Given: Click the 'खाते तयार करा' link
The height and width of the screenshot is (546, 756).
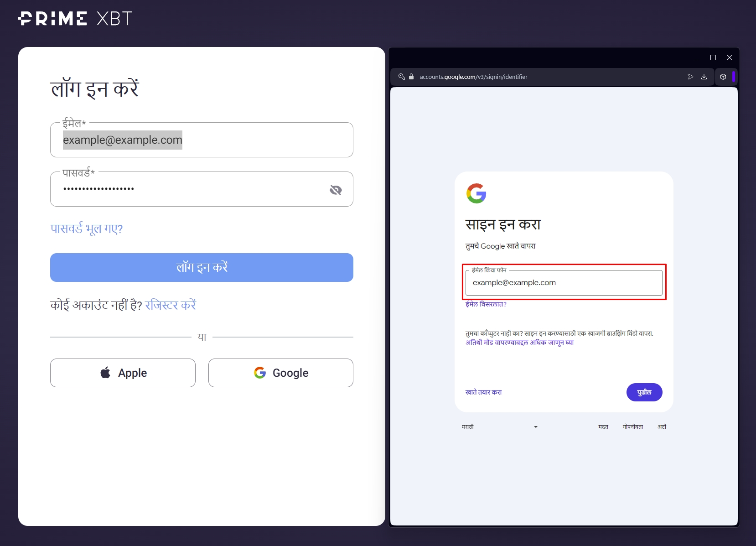Looking at the screenshot, I should click(483, 392).
